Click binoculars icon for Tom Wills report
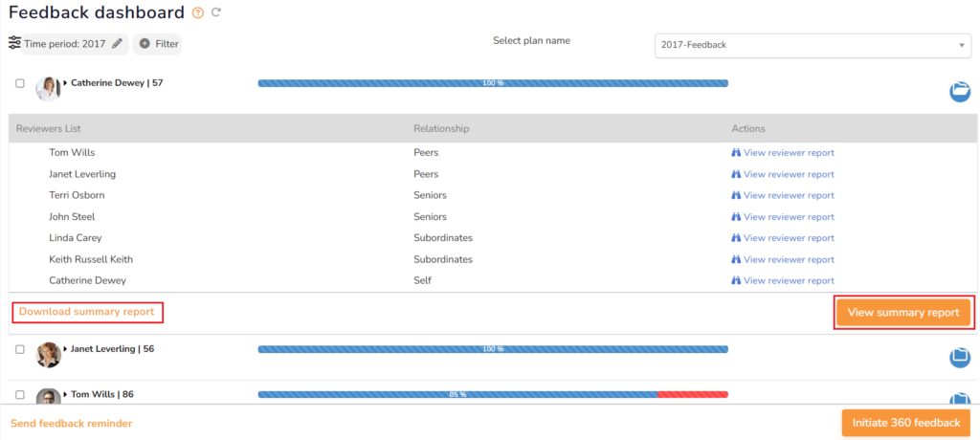The height and width of the screenshot is (440, 980). [736, 153]
